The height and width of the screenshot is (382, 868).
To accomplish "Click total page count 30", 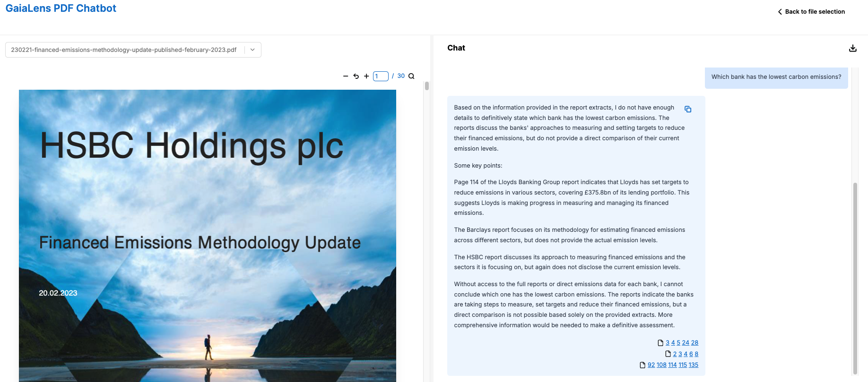I will point(401,76).
